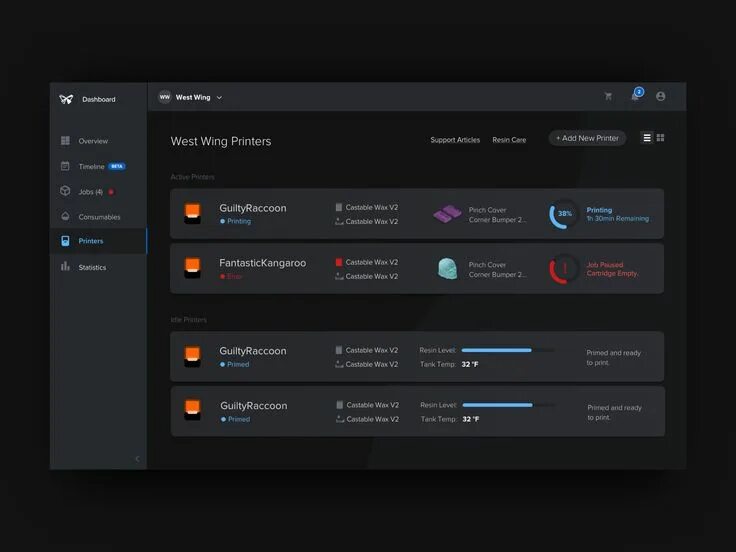Click the red Error status under FantasticKangaroo
Viewport: 736px width, 552px height.
[231, 276]
